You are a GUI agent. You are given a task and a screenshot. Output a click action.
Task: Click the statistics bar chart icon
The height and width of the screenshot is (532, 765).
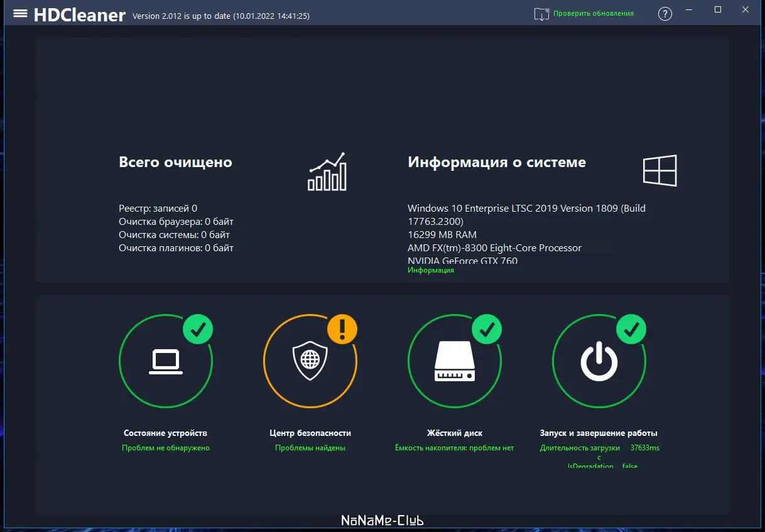click(x=327, y=171)
